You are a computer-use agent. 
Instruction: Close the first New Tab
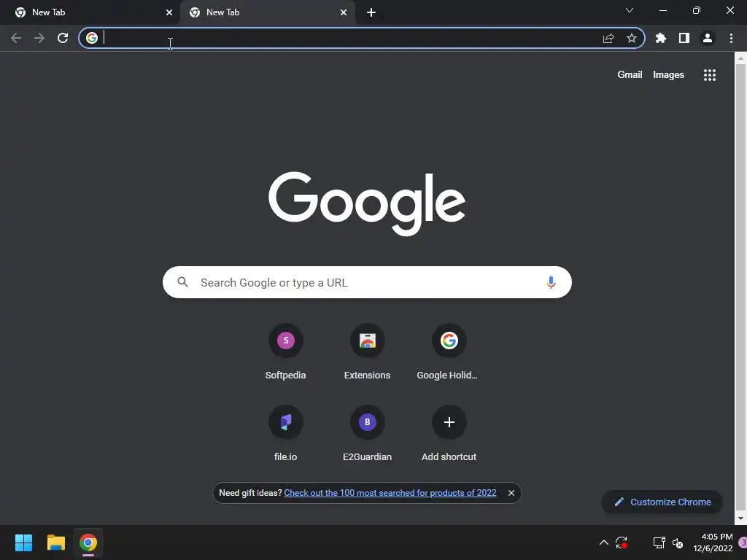[x=169, y=12]
